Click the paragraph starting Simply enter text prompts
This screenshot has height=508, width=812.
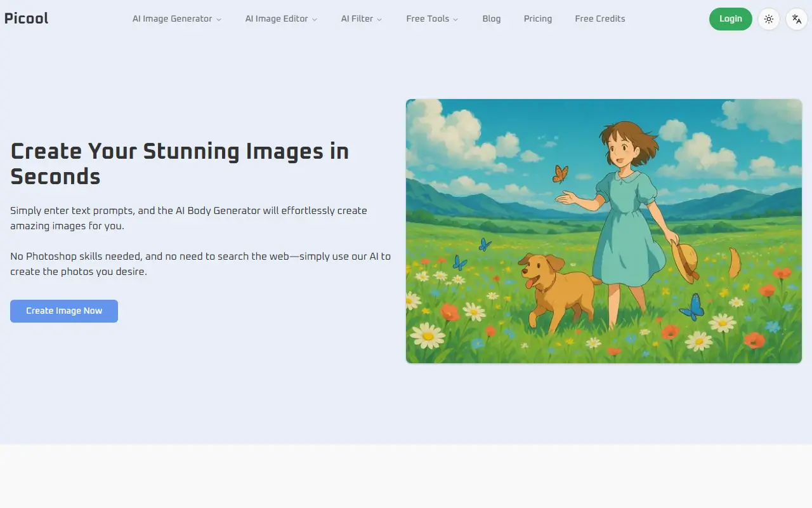point(188,218)
